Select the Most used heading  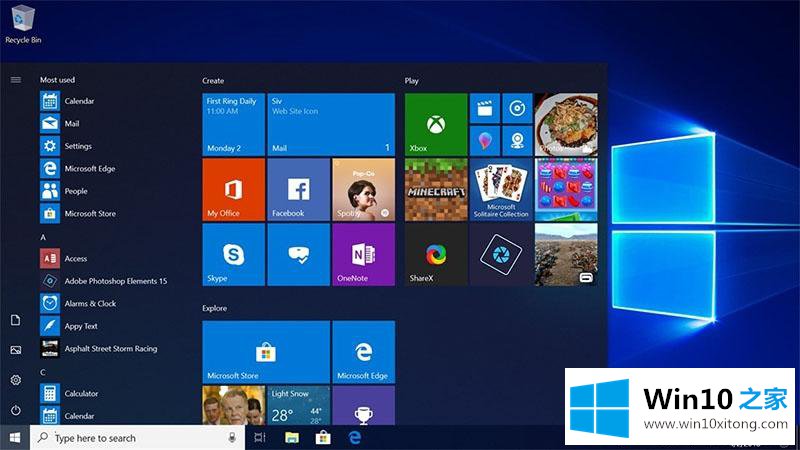pos(57,80)
